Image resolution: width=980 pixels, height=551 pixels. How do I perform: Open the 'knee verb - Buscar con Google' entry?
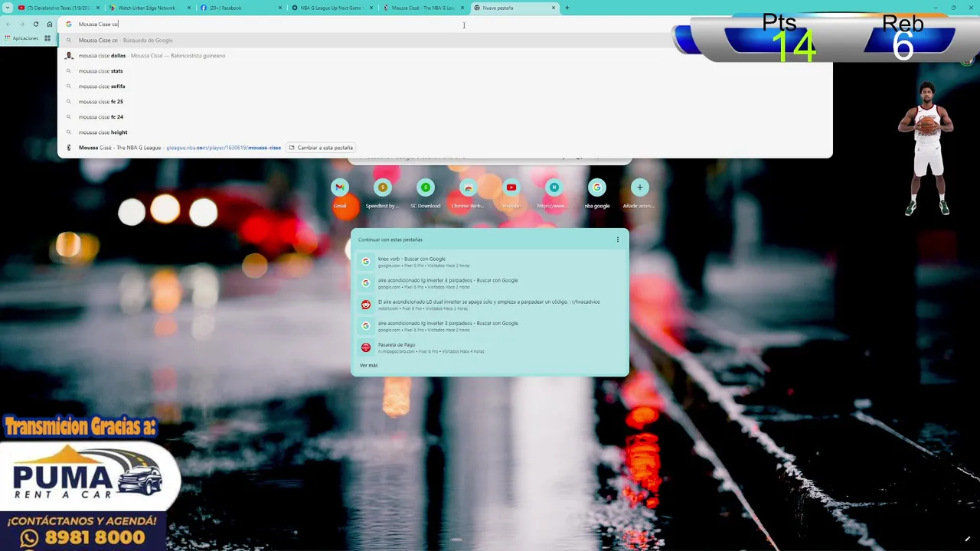[490, 262]
